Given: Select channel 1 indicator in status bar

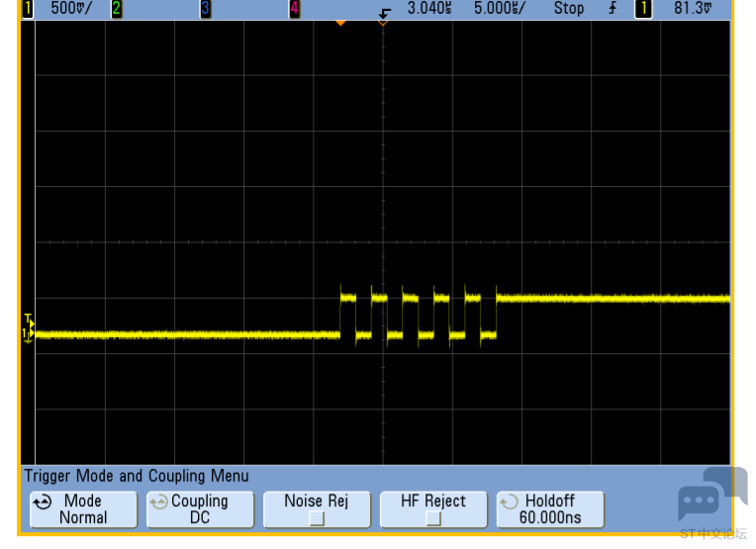Looking at the screenshot, I should 28,9.
